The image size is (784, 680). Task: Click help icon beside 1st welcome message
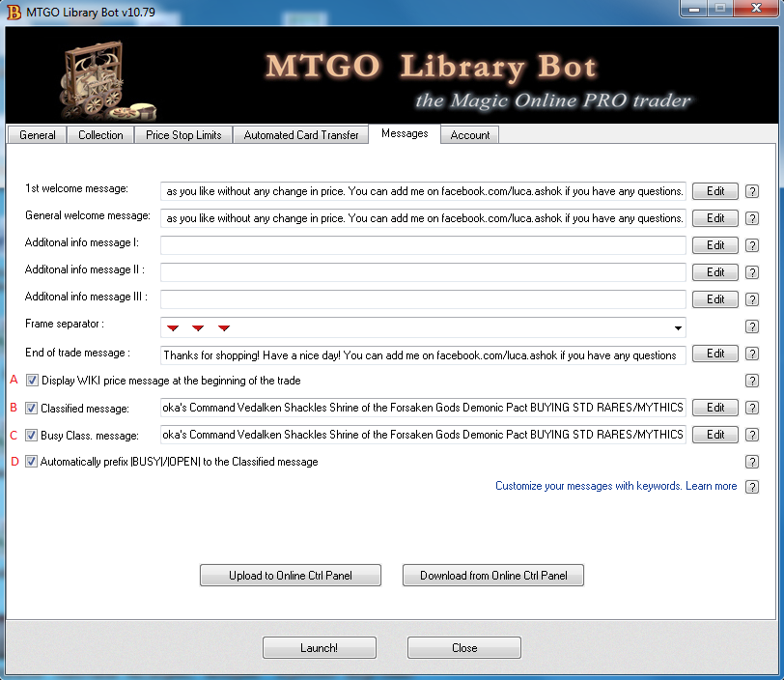[x=752, y=191]
